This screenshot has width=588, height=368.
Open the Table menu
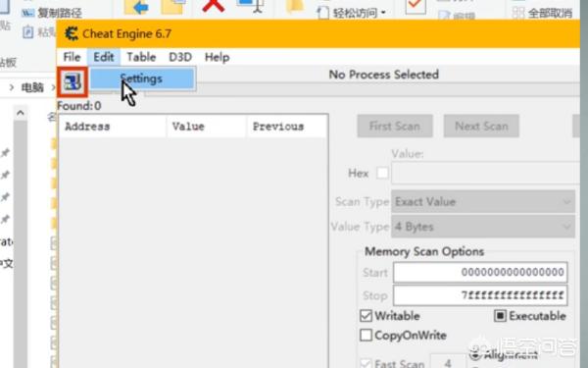141,57
